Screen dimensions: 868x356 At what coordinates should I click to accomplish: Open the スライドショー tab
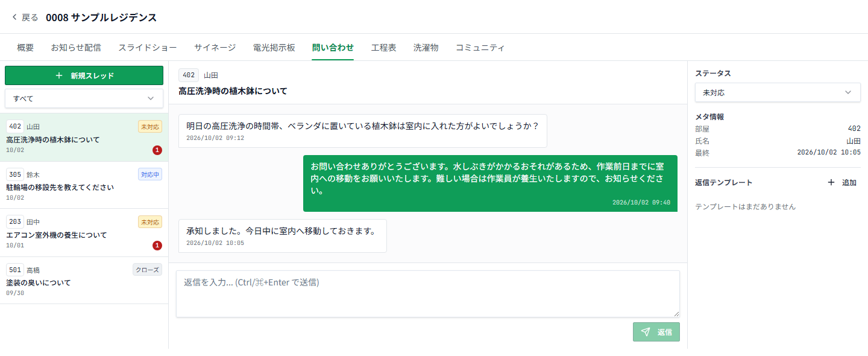148,48
